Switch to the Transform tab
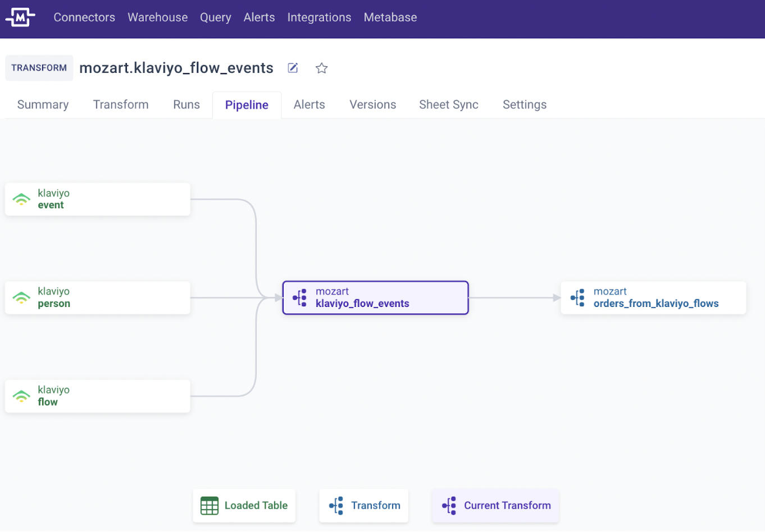 pos(121,105)
